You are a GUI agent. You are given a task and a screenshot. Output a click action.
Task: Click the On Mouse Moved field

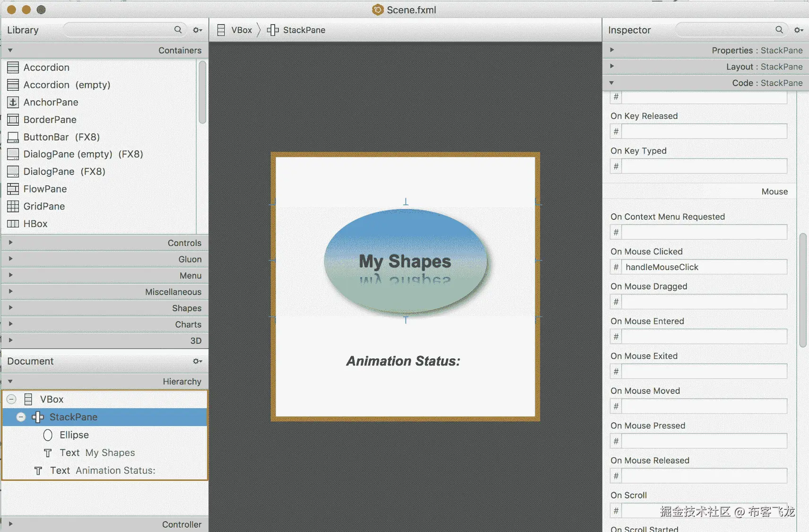point(704,406)
